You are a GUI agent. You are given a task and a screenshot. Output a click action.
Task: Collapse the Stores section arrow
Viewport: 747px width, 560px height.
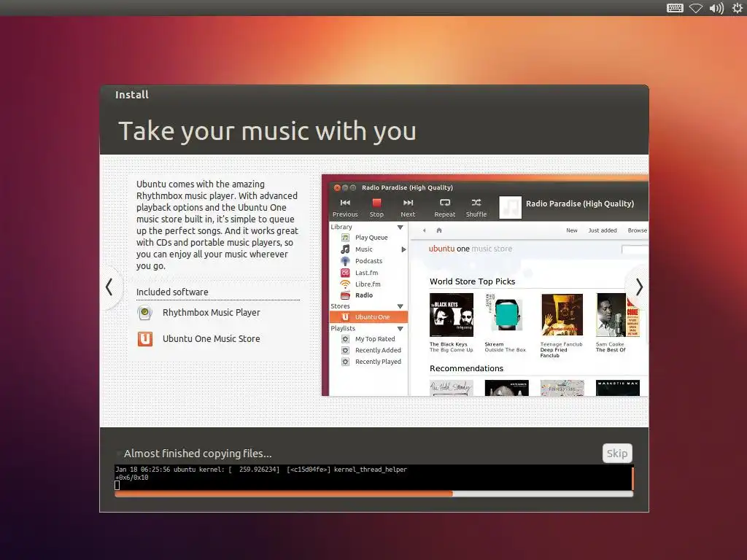point(400,306)
